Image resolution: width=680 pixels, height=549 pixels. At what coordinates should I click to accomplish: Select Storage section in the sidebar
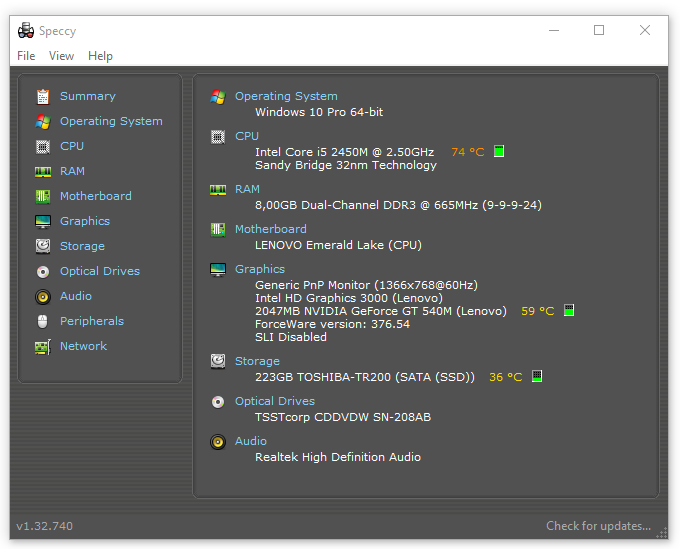coord(82,246)
